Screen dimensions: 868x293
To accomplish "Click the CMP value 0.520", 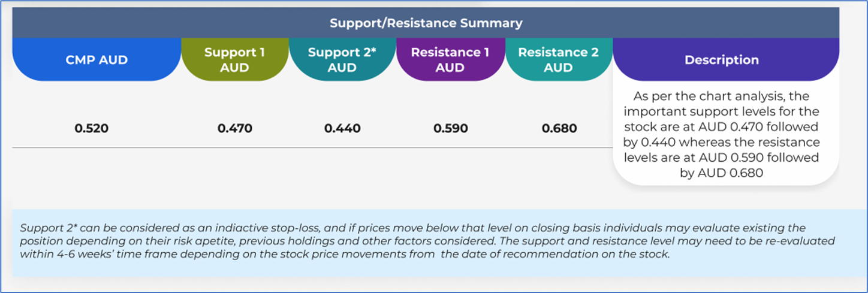I will (92, 128).
